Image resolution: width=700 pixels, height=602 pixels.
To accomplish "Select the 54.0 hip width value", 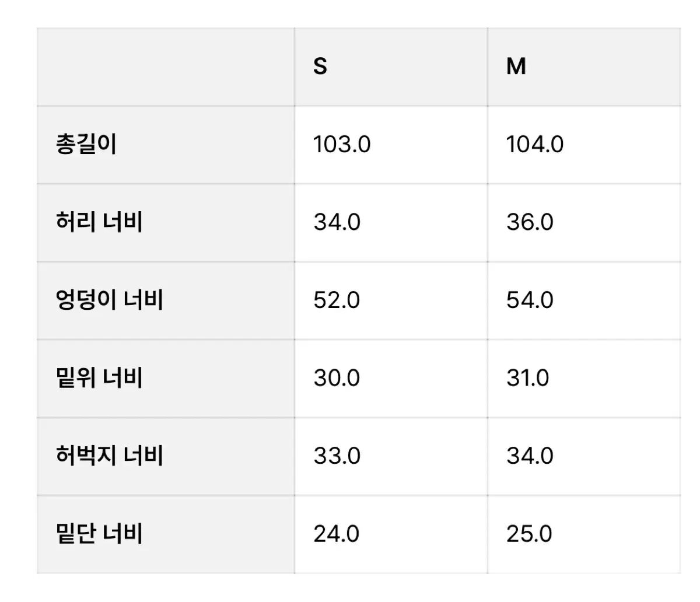I will tap(530, 300).
